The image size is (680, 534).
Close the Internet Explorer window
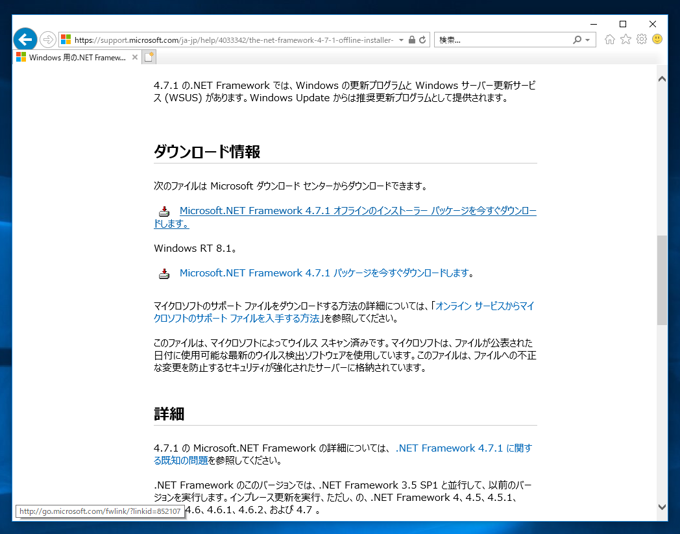[x=652, y=24]
